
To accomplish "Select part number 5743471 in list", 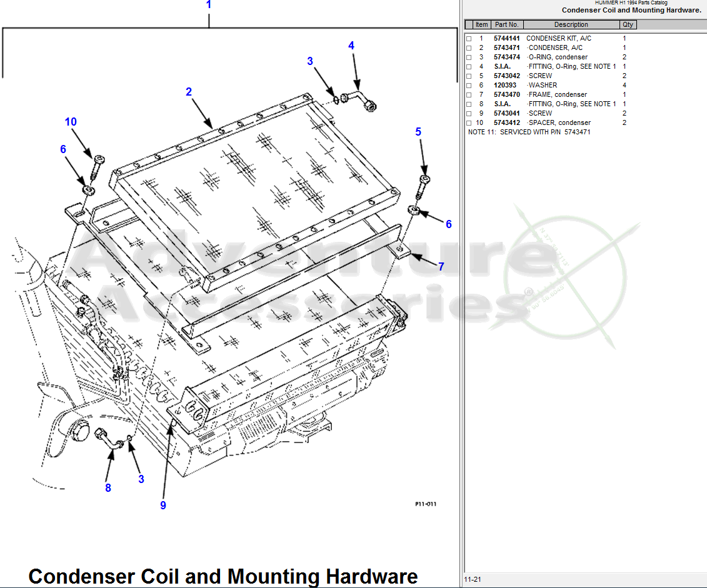I will [507, 47].
